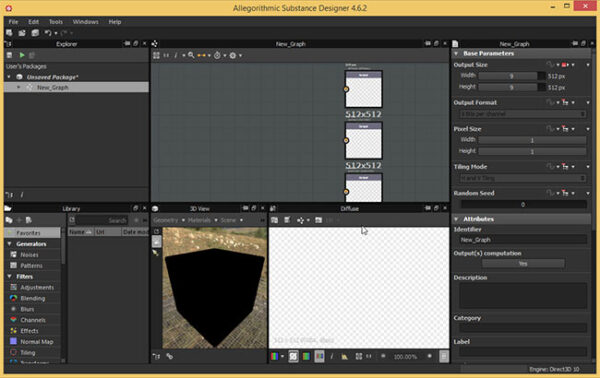Click the histogram icon in Diffuse viewer toolbar
This screenshot has width=600, height=378.
344,357
